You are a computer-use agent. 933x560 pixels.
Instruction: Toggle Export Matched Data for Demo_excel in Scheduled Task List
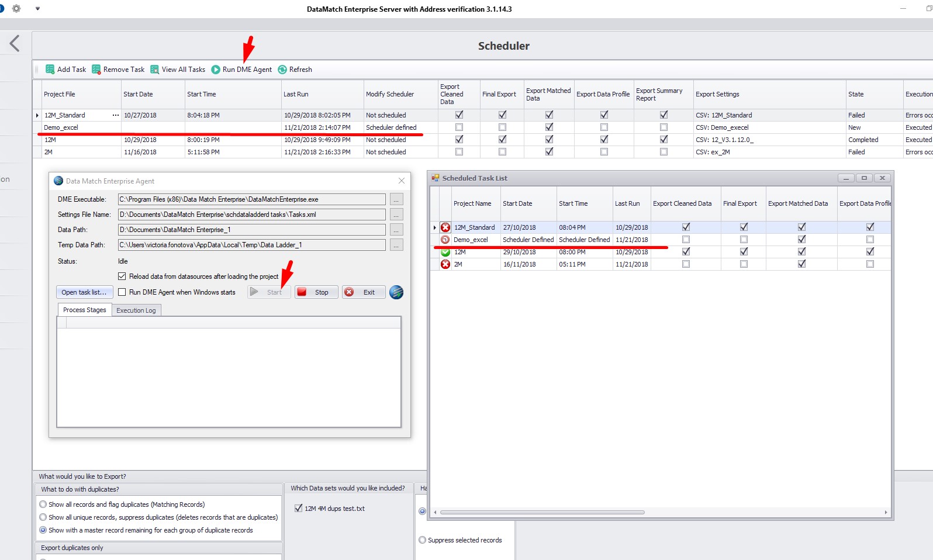[802, 240]
